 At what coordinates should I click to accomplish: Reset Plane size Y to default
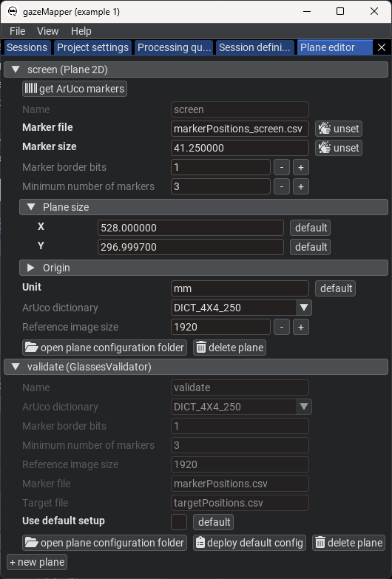[311, 247]
